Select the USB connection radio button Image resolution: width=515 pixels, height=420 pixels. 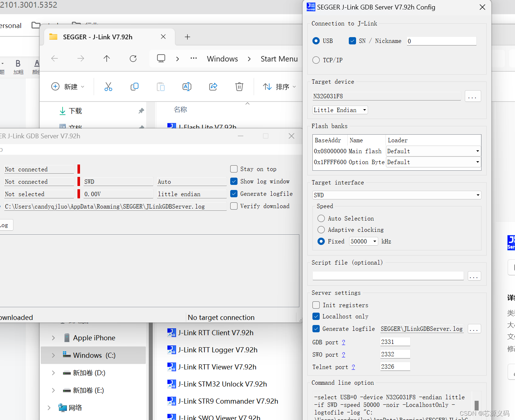(x=316, y=41)
